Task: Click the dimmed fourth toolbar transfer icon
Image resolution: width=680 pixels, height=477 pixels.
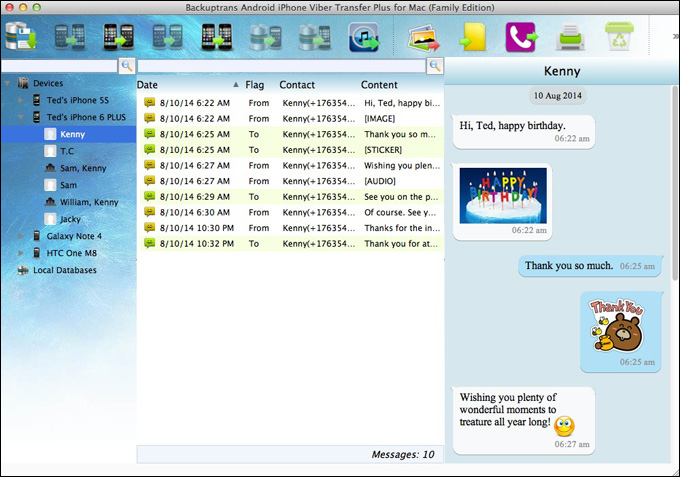Action: click(167, 36)
